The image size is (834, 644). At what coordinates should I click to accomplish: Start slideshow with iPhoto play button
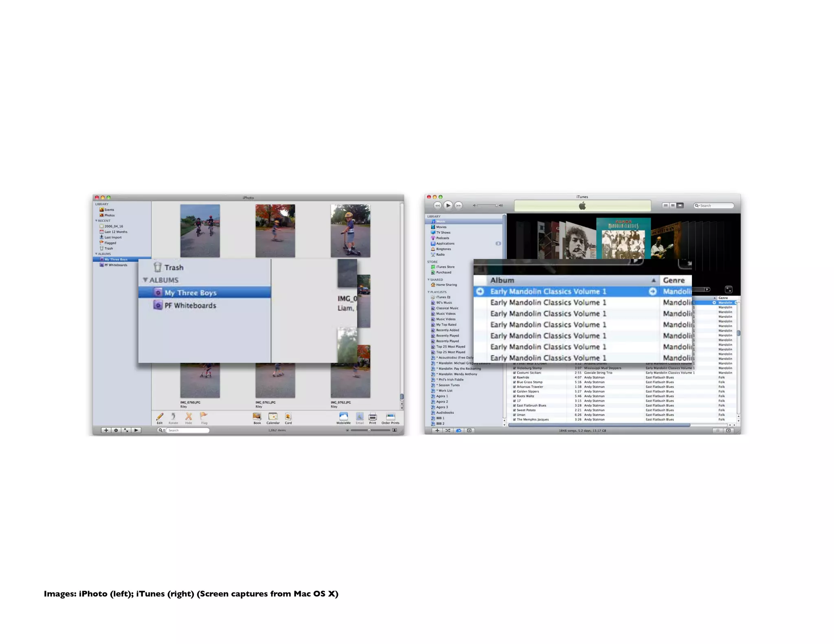click(136, 430)
